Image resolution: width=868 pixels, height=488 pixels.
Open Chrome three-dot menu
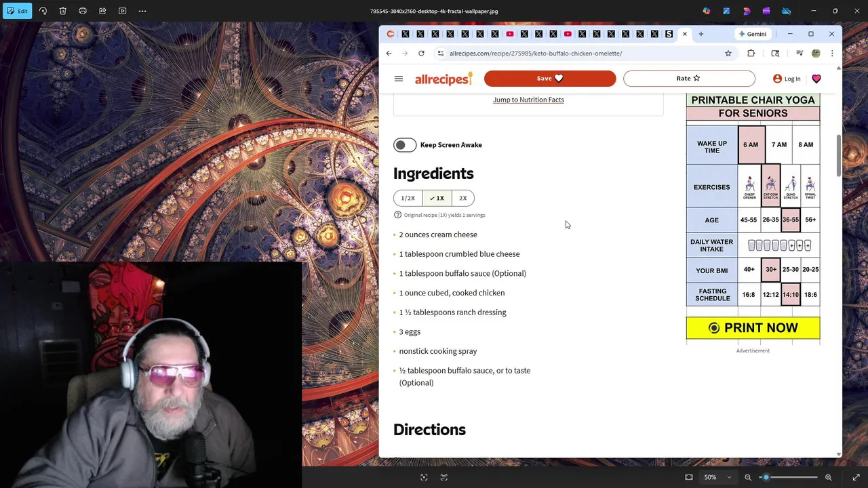point(832,54)
